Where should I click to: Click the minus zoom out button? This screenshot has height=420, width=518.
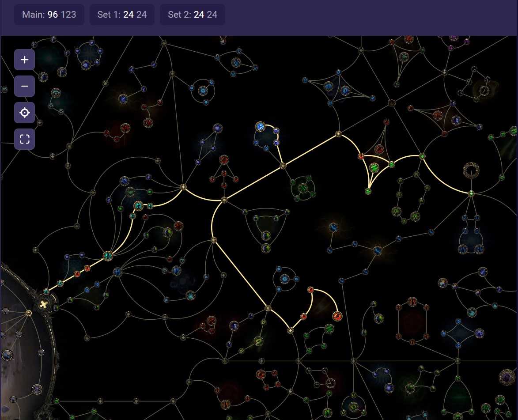click(25, 86)
